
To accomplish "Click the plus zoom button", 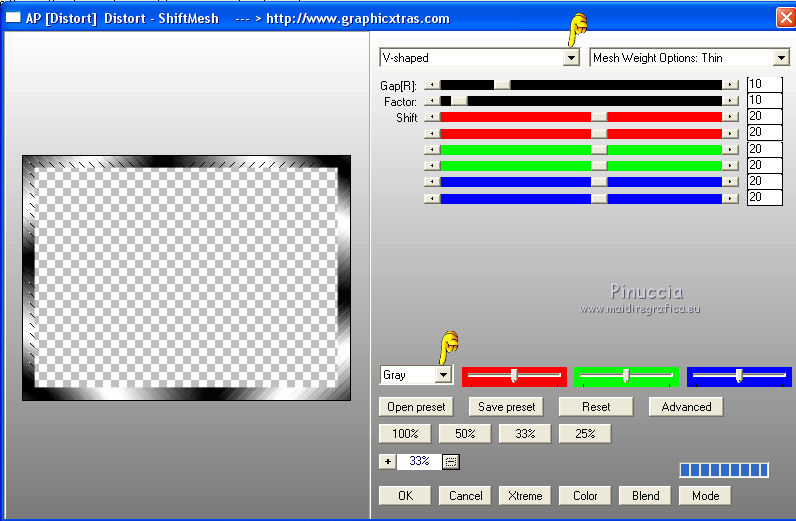I will pos(387,461).
